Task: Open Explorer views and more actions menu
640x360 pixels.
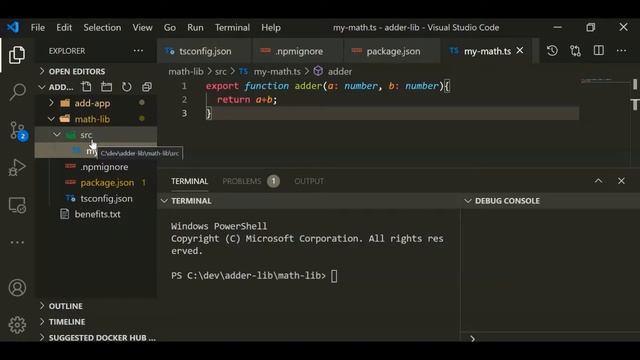Action: (138, 51)
